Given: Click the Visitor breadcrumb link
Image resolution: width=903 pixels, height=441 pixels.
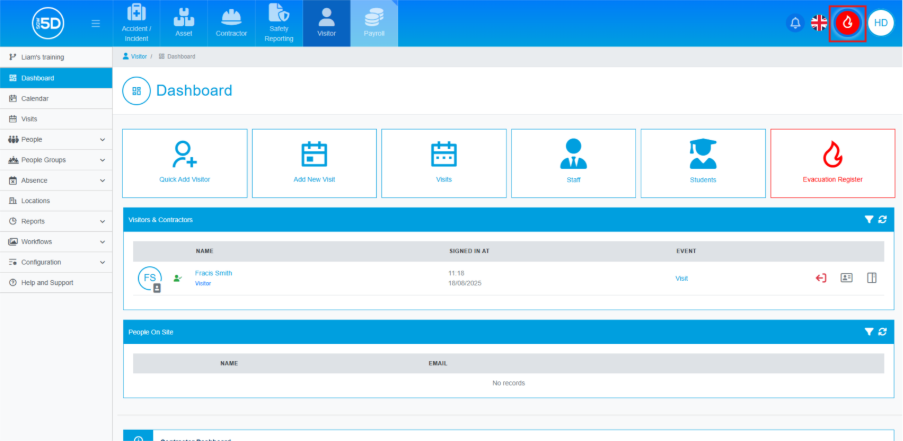Looking at the screenshot, I should (135, 56).
